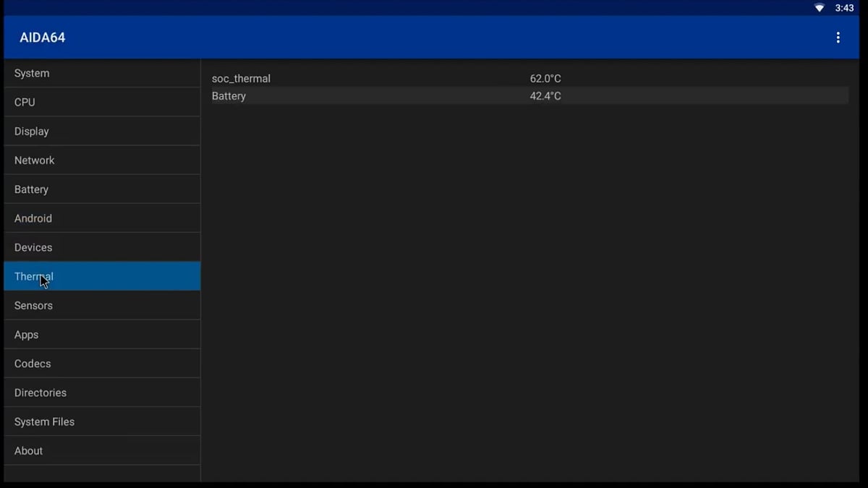Select System Files in sidebar

tap(101, 421)
